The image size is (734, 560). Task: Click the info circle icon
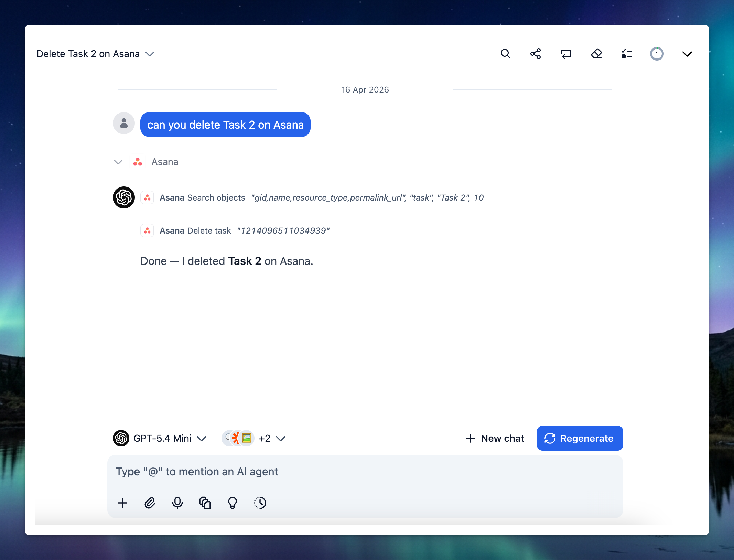(657, 54)
